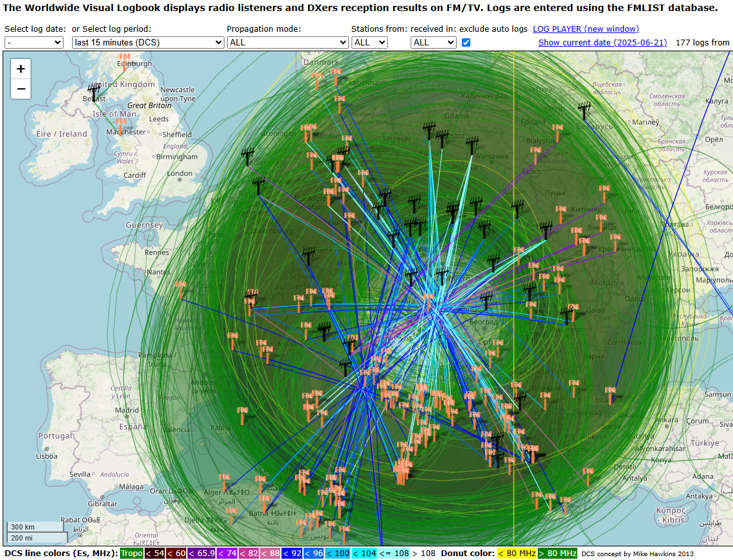The image size is (733, 560).
Task: Click the < 96 legend swatch
Action: 314,554
